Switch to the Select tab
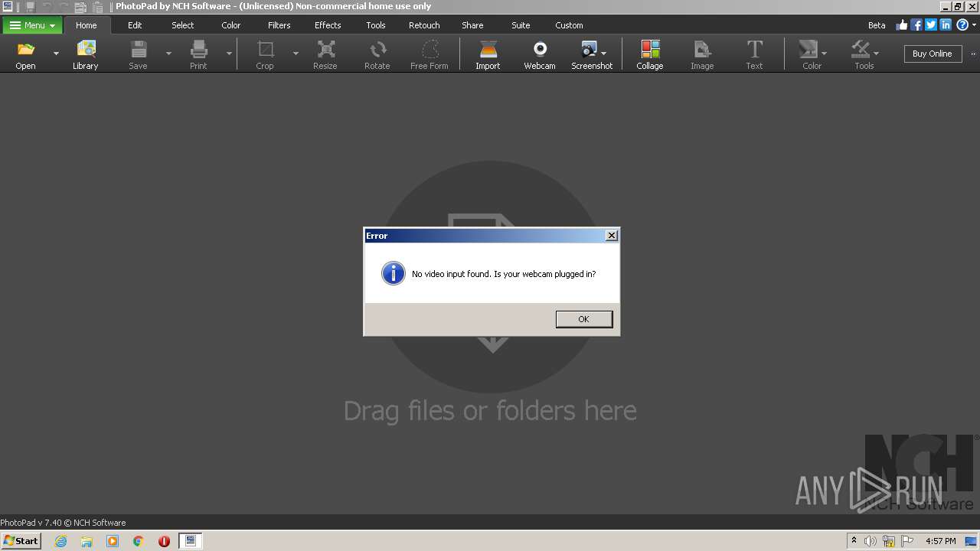The image size is (980, 551). [x=182, y=25]
